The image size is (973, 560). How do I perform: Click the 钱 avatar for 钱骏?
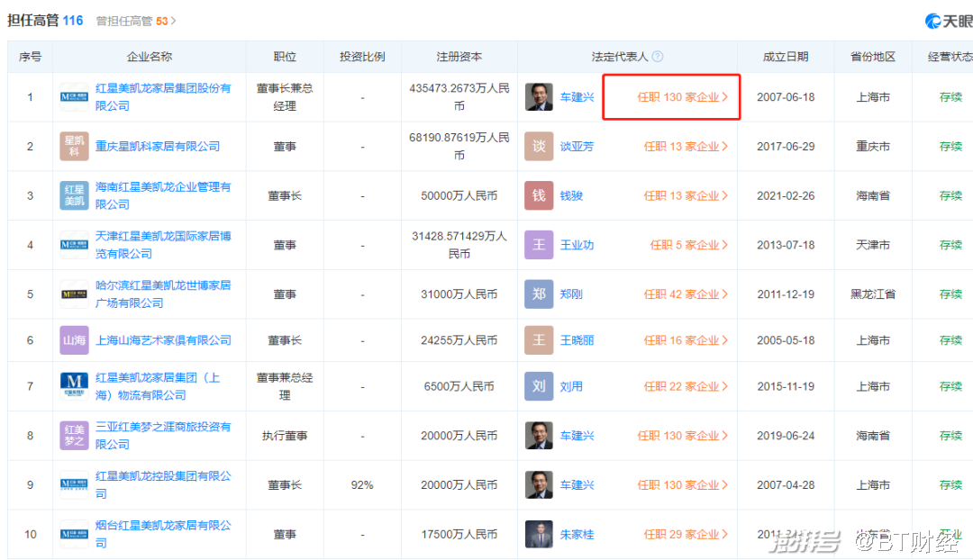click(539, 195)
